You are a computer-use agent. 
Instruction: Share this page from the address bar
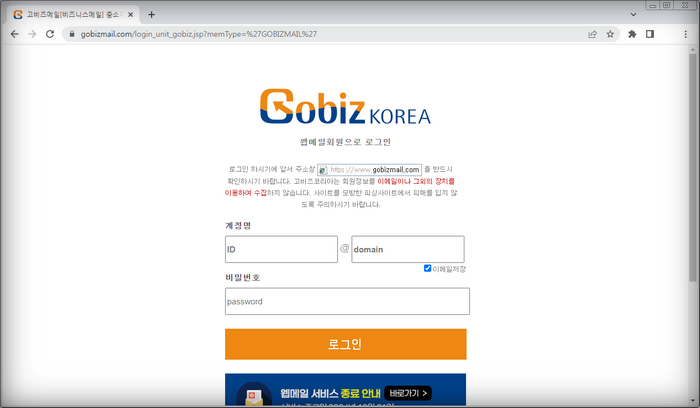tap(592, 34)
